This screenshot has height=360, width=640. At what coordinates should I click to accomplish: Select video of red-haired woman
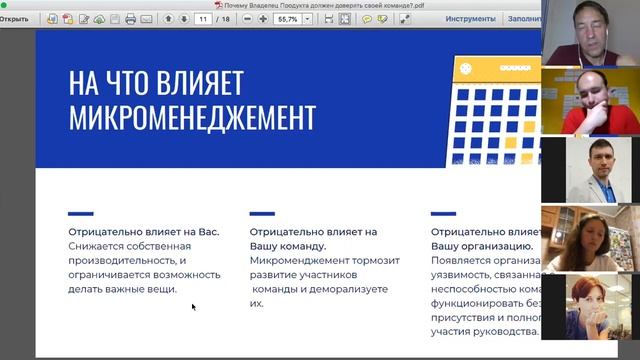pyautogui.click(x=590, y=307)
